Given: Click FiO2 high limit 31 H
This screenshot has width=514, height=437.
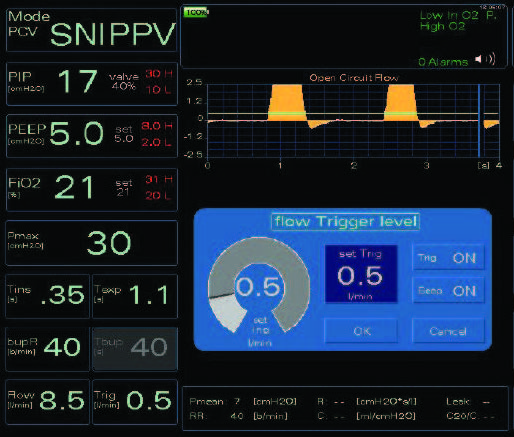Looking at the screenshot, I should pos(159,179).
